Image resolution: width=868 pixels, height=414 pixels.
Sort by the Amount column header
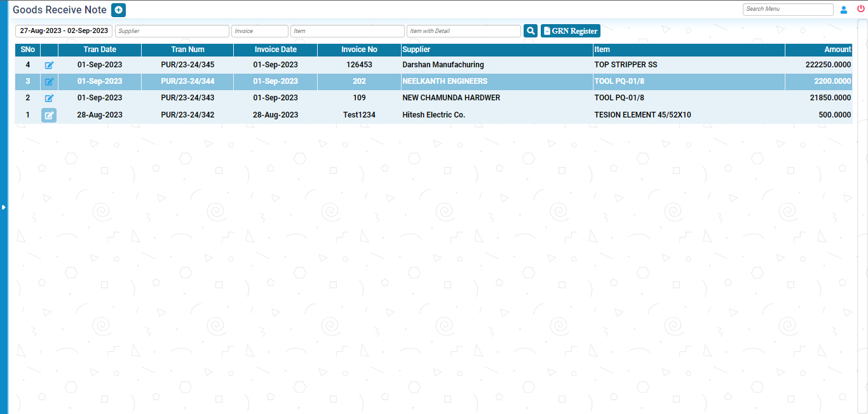click(837, 50)
